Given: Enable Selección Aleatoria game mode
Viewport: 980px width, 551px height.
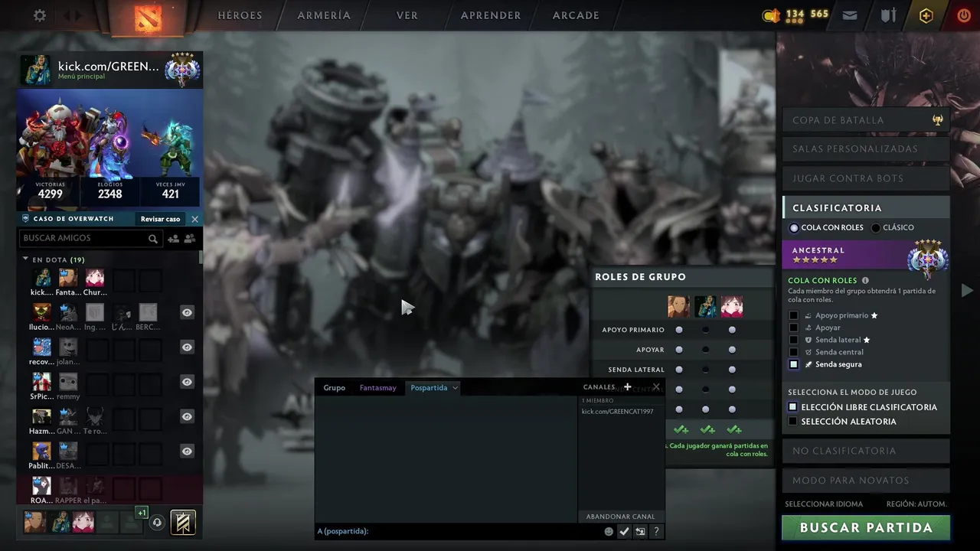Looking at the screenshot, I should coord(793,422).
